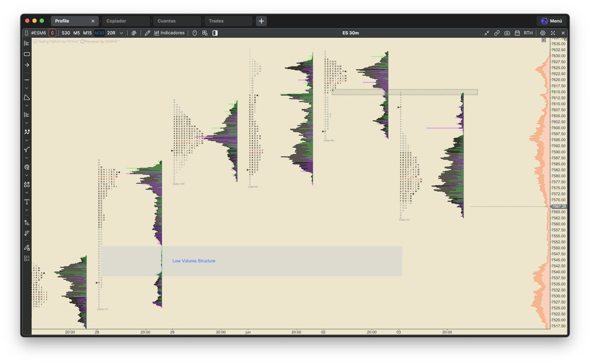590x364 pixels.
Task: Click the fullscreen expand icon
Action: pyautogui.click(x=553, y=33)
